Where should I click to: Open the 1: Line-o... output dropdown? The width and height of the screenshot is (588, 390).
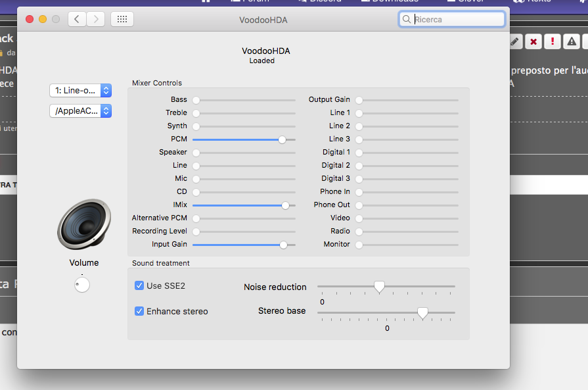point(81,91)
